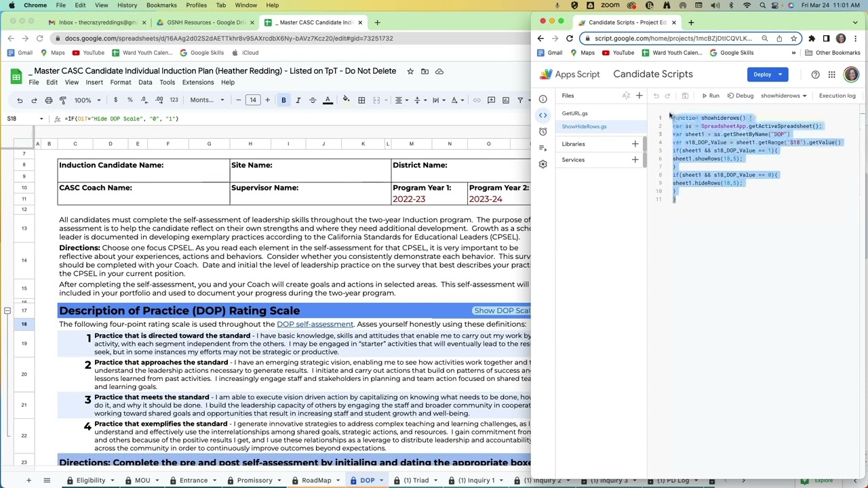The image size is (868, 488).
Task: Run the script in Apps Script
Action: [710, 96]
